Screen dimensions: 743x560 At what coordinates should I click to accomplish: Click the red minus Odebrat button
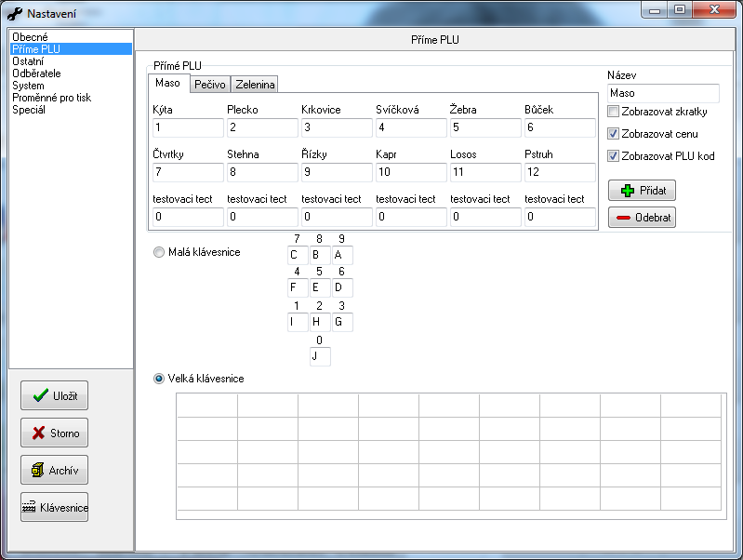click(642, 218)
